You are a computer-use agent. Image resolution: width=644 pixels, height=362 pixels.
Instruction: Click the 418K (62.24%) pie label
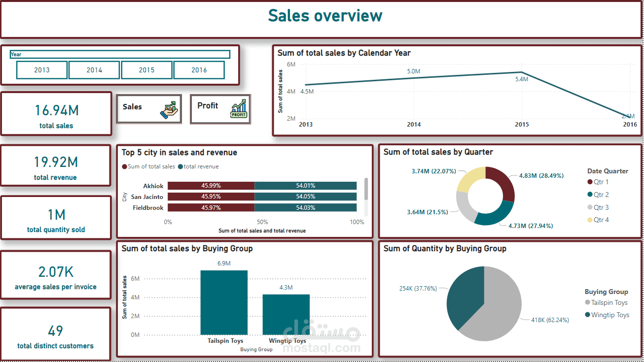click(x=550, y=320)
